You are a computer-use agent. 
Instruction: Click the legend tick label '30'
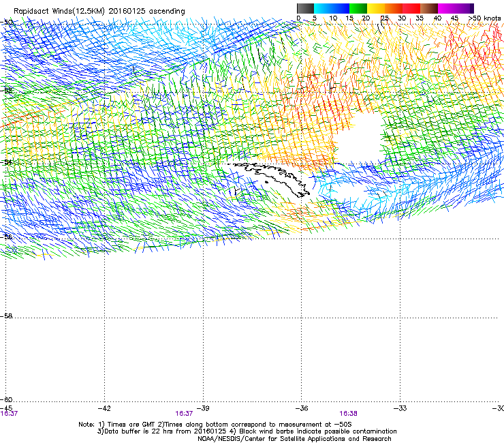402,18
